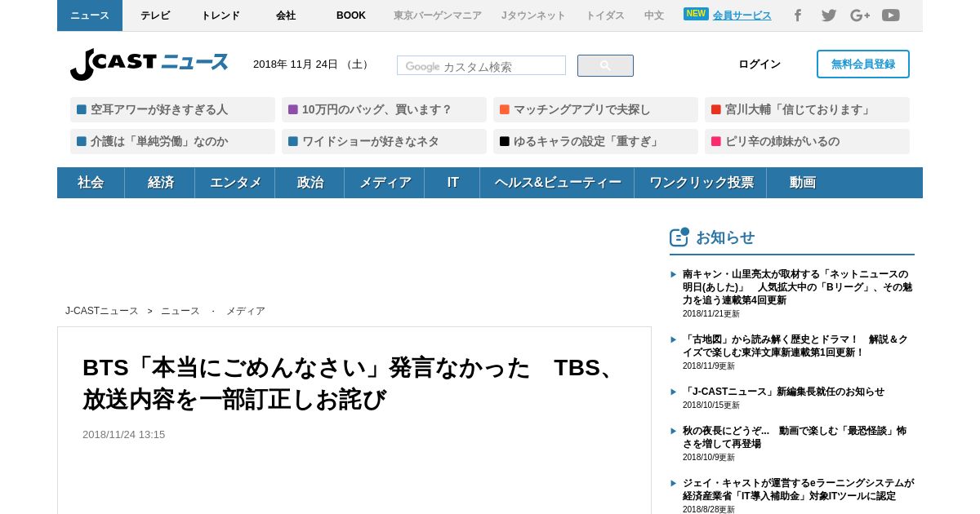Open トイダス link

click(x=605, y=16)
